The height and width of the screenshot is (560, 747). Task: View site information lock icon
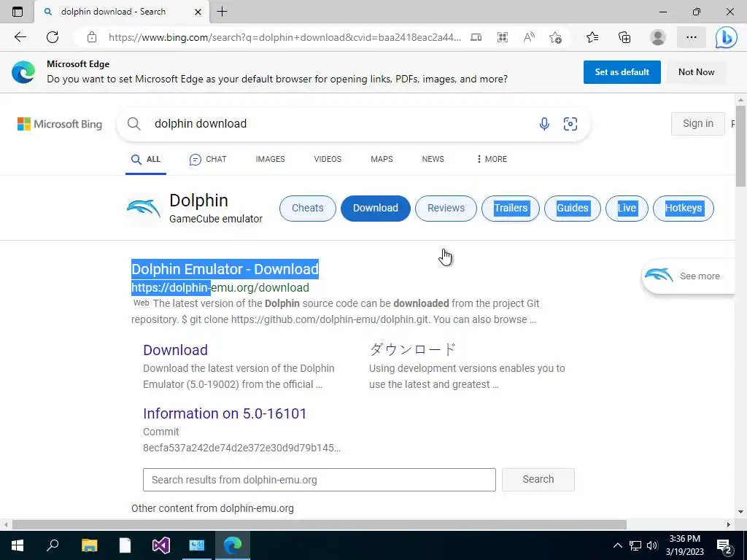pos(92,37)
